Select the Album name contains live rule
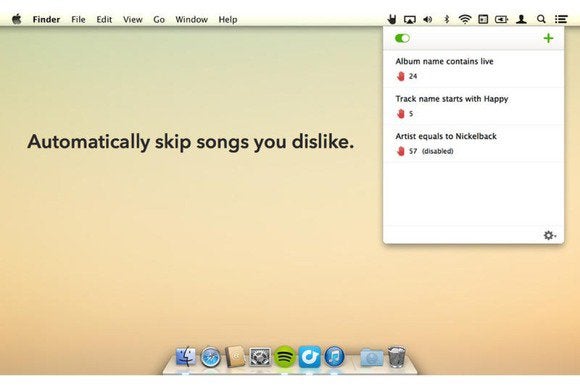The image size is (580, 388). 473,69
